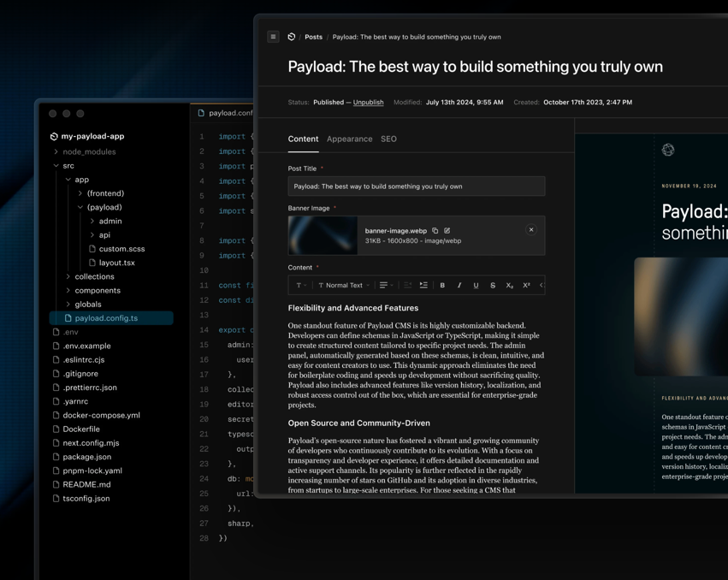This screenshot has width=728, height=580.
Task: Open the text alignment dropdown
Action: tap(386, 286)
